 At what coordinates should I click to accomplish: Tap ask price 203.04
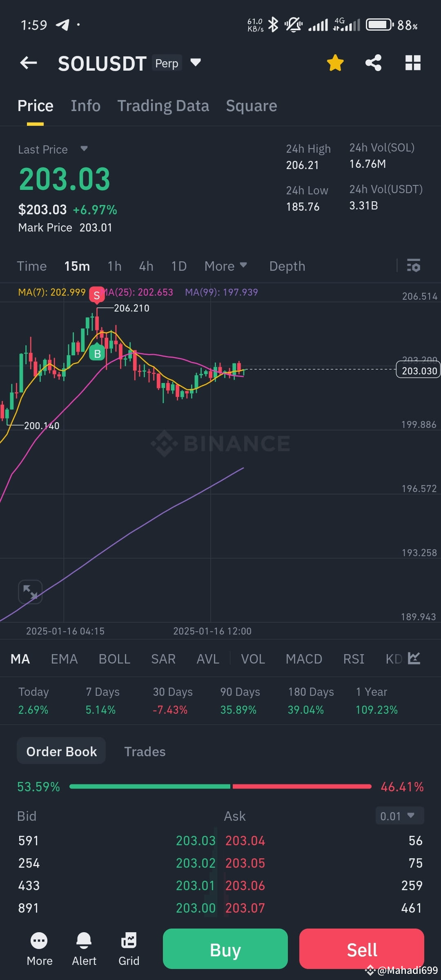tap(245, 840)
